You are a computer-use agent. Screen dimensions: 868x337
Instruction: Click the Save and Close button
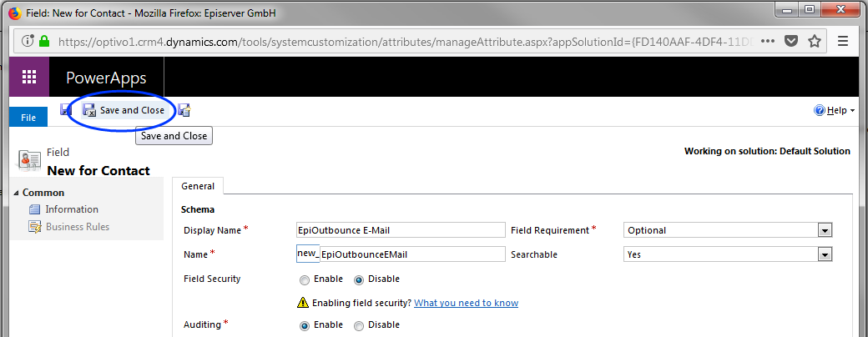pyautogui.click(x=124, y=110)
